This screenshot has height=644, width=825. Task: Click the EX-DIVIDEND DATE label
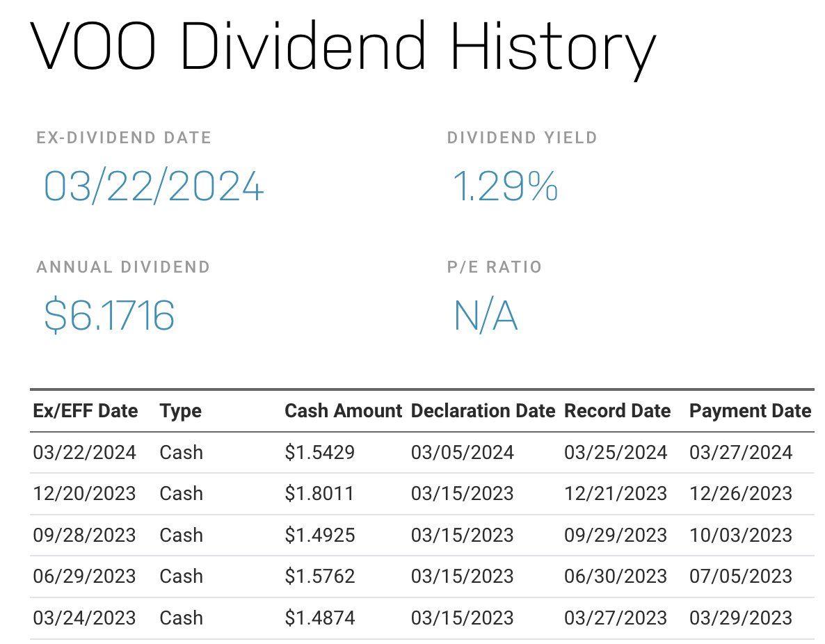124,138
